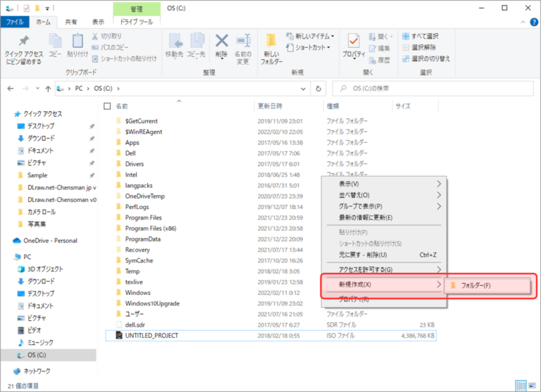Viewport: 541px width, 392px height.
Task: Click the コピー icon in the ribbon
Action: [x=55, y=42]
